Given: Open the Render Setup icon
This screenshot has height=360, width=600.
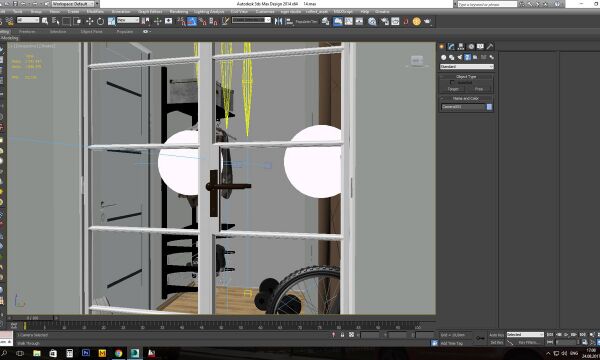Looking at the screenshot, I should point(385,21).
